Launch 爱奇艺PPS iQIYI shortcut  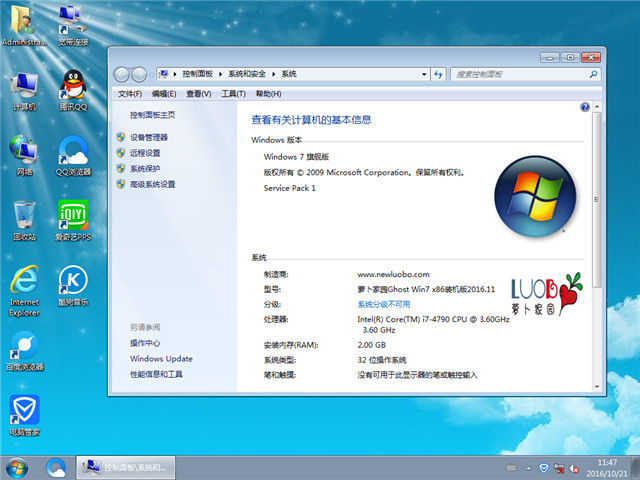point(73,220)
